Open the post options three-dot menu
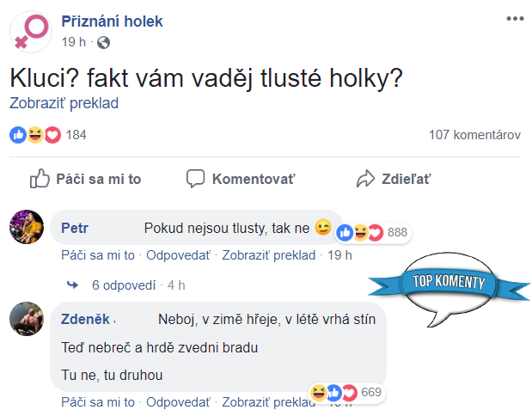Image resolution: width=532 pixels, height=410 pixels. pyautogui.click(x=514, y=19)
